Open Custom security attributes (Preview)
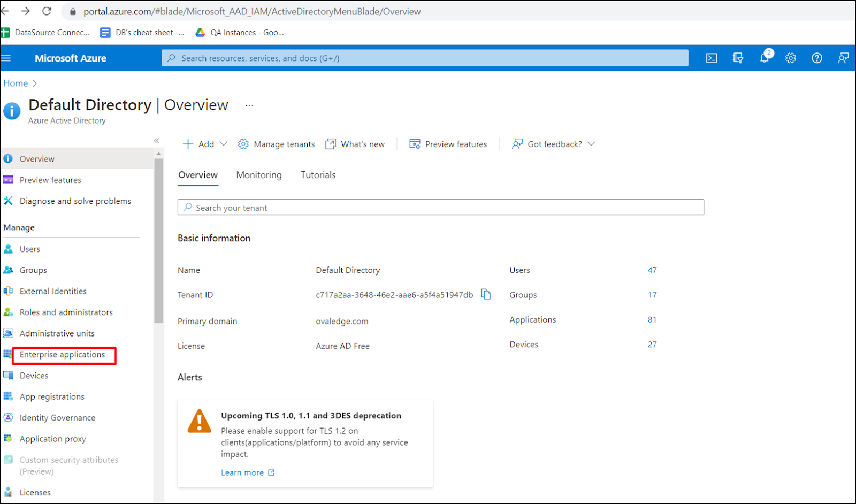This screenshot has height=504, width=856. [69, 465]
